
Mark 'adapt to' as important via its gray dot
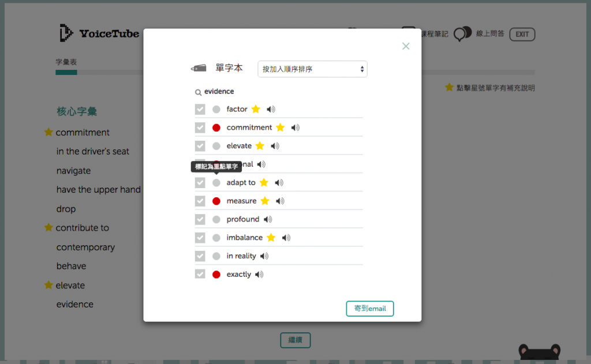click(216, 182)
